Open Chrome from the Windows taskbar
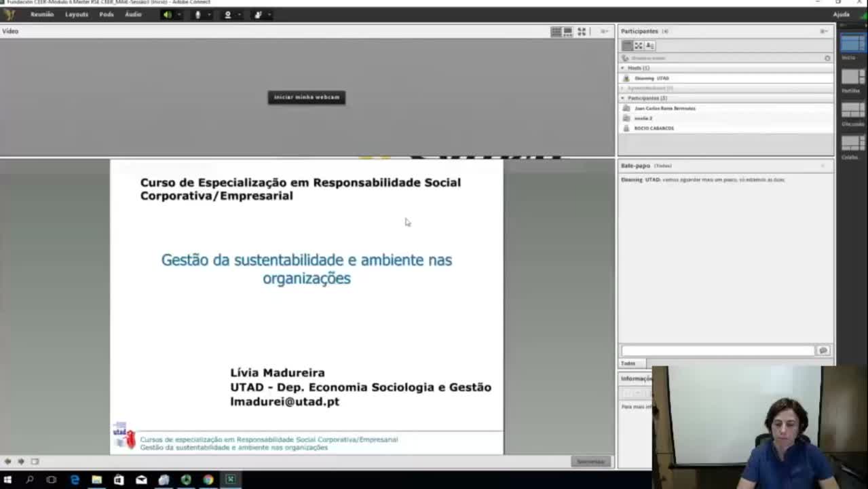Viewport: 868px width, 489px height. [208, 480]
